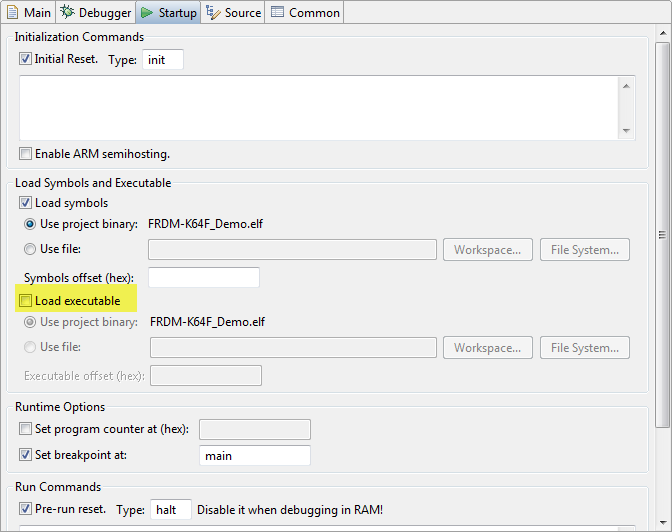Click Workspace button for executable file
This screenshot has width=672, height=532.
tap(488, 347)
